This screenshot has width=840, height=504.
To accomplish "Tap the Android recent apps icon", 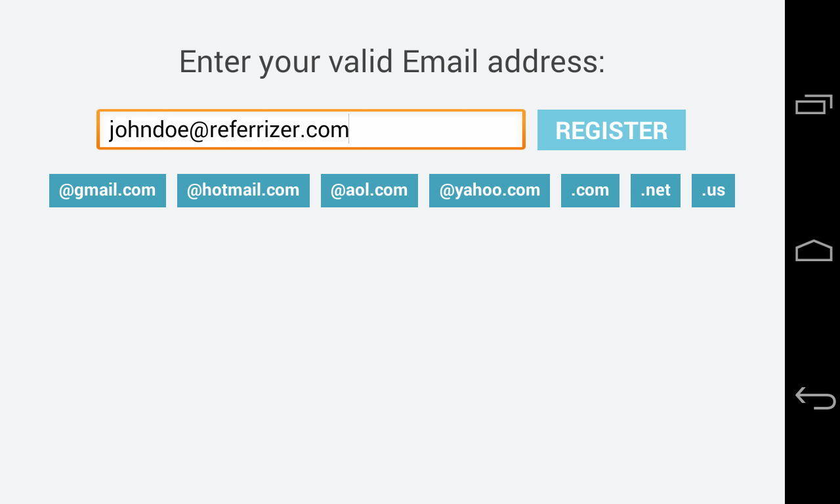I will click(814, 104).
